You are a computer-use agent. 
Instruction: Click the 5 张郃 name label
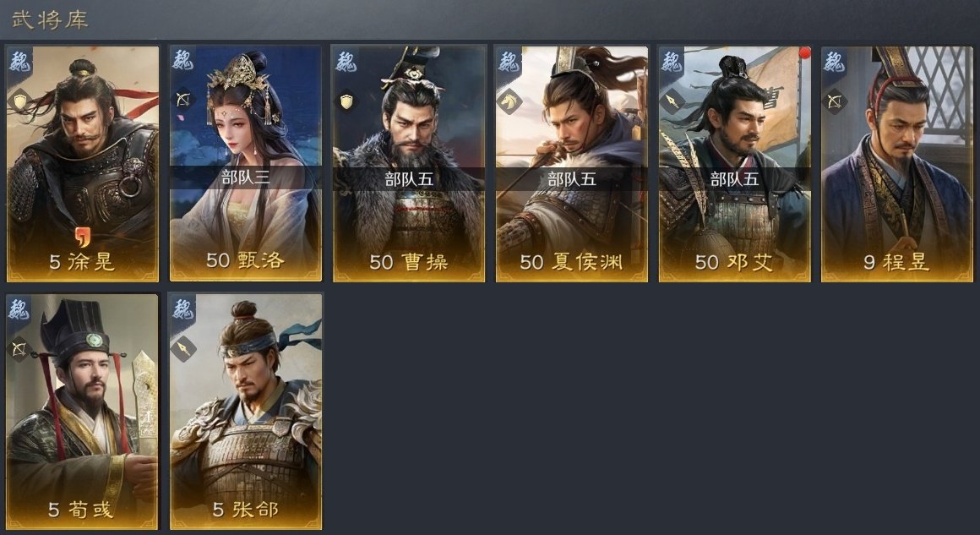pyautogui.click(x=245, y=510)
